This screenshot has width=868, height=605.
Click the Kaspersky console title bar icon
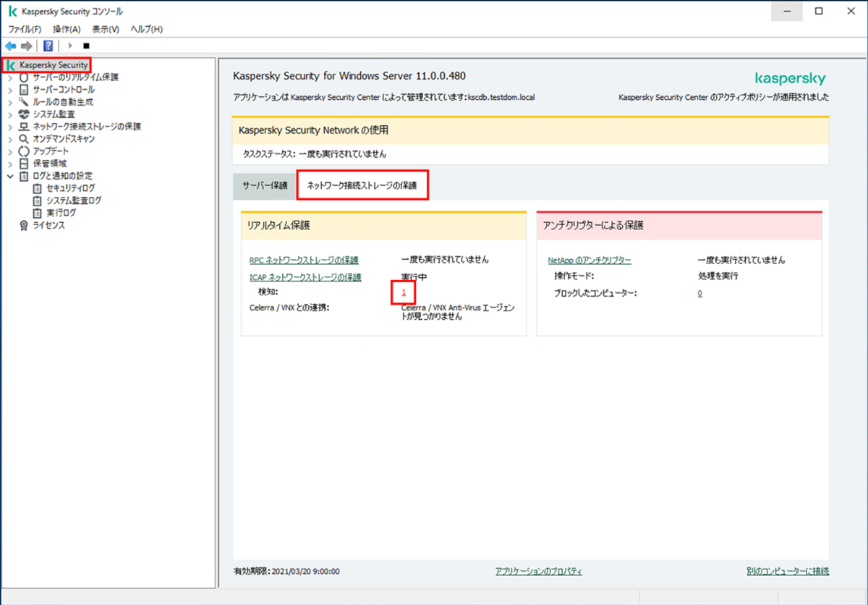[13, 12]
